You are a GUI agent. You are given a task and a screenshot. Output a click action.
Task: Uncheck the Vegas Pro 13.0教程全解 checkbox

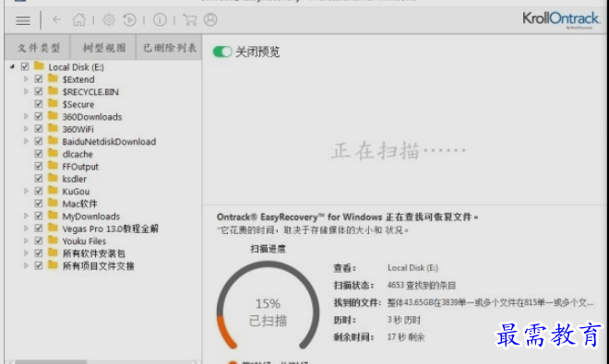coord(39,229)
